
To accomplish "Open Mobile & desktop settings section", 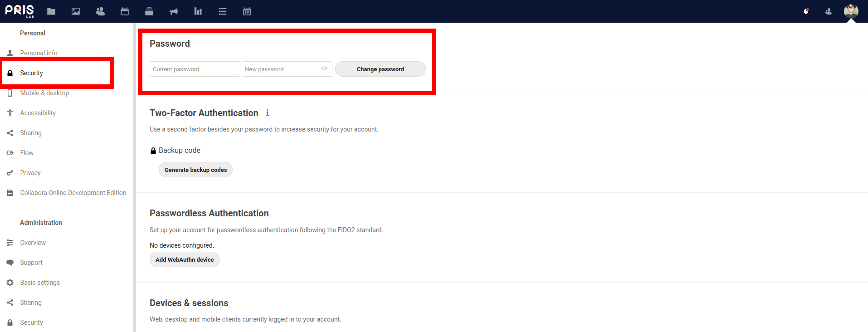I will 44,93.
